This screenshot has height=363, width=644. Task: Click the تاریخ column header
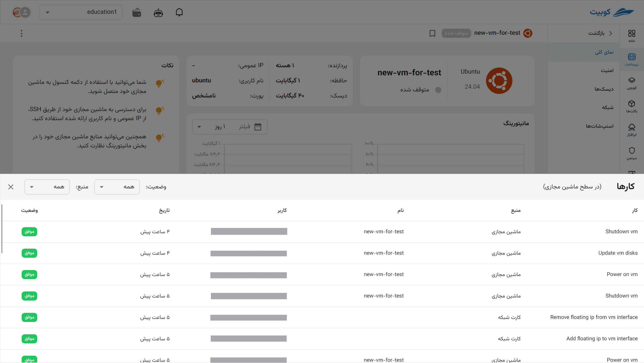[x=164, y=210]
